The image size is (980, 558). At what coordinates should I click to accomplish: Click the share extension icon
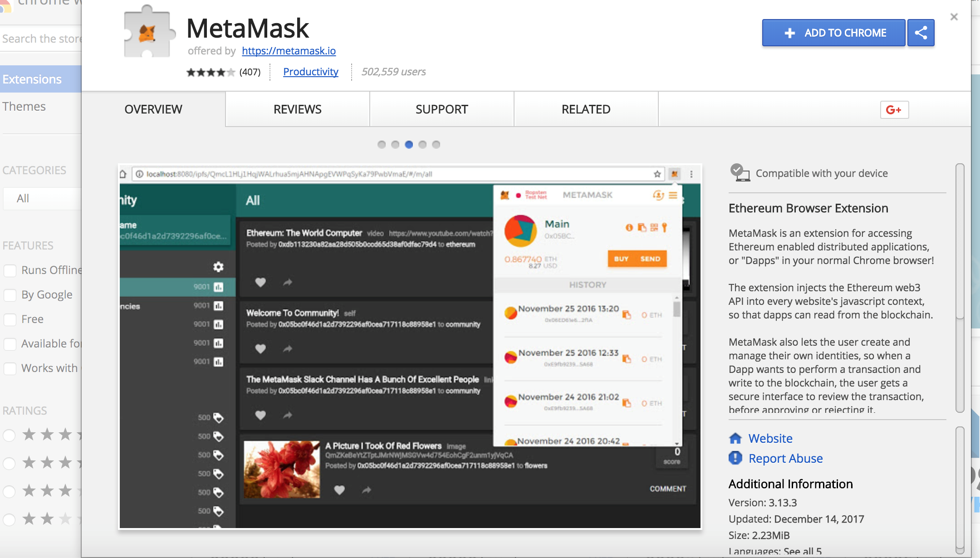pyautogui.click(x=921, y=32)
